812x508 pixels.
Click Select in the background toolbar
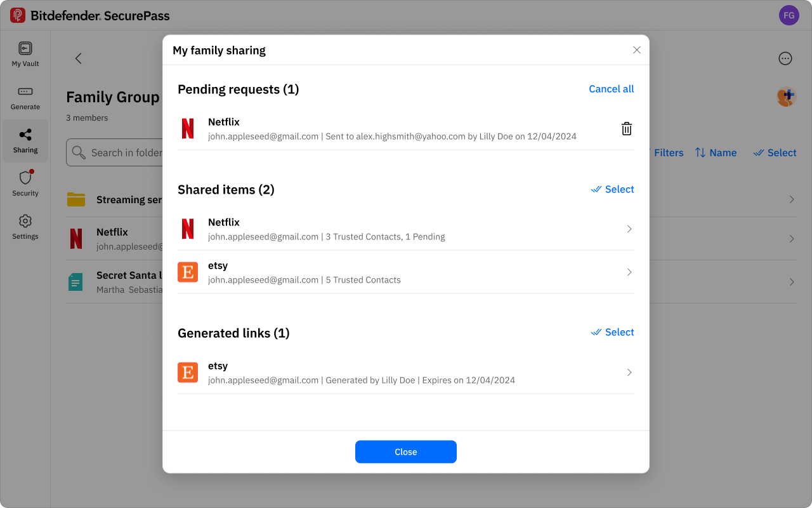tap(775, 153)
